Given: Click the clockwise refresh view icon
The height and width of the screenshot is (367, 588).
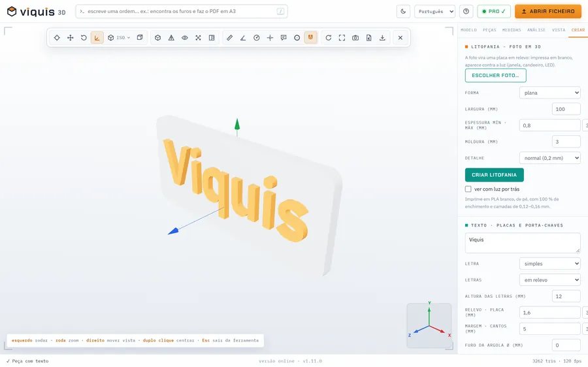Looking at the screenshot, I should coord(329,37).
